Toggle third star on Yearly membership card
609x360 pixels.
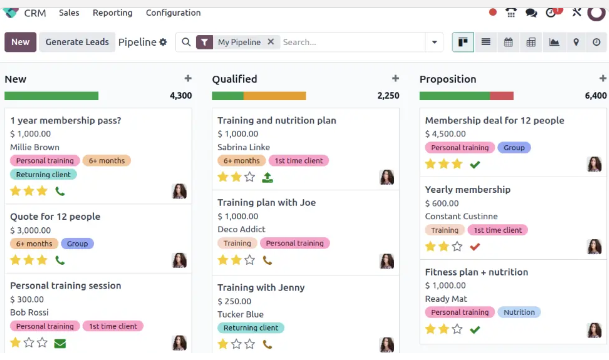(x=457, y=247)
